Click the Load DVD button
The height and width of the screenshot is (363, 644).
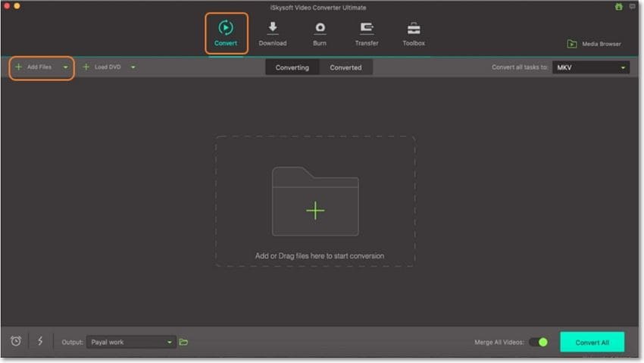102,67
